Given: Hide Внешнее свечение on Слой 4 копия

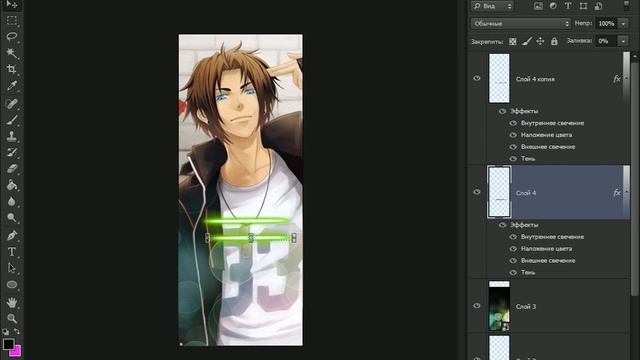Looking at the screenshot, I should 513,147.
